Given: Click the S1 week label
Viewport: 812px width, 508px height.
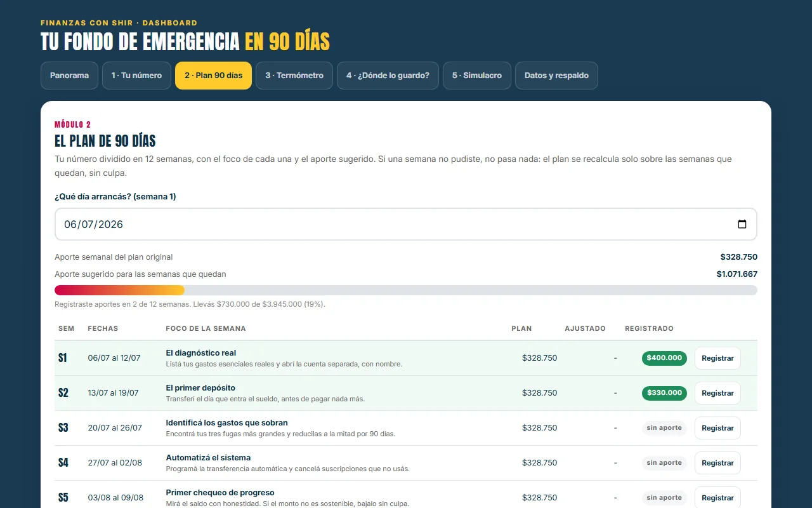Looking at the screenshot, I should coord(63,358).
